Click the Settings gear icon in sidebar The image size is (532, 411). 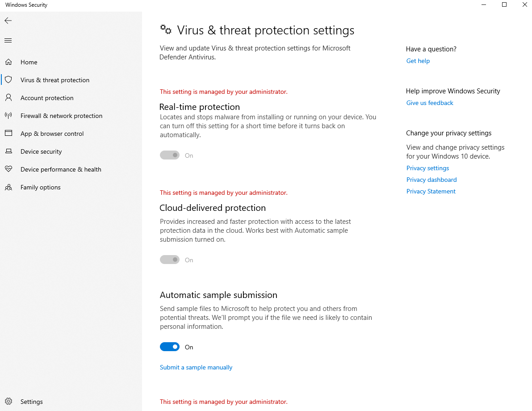pos(8,402)
